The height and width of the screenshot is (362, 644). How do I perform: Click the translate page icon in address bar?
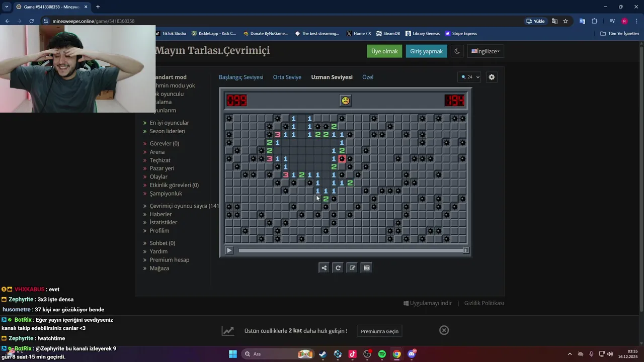click(554, 21)
